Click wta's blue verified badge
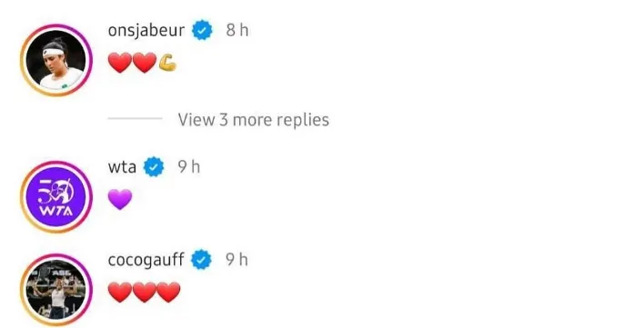Viewport: 644px width, 328px height. pyautogui.click(x=154, y=167)
